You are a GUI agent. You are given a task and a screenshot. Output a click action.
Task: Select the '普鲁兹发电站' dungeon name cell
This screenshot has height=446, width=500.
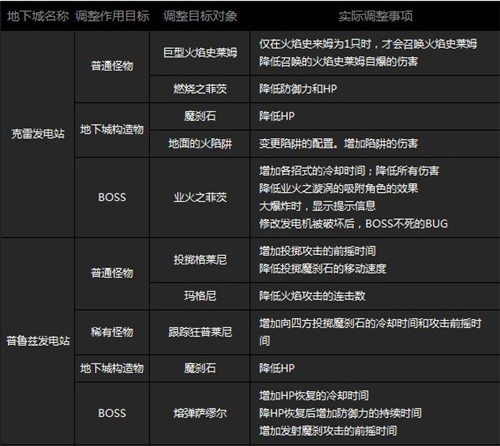coord(38,341)
